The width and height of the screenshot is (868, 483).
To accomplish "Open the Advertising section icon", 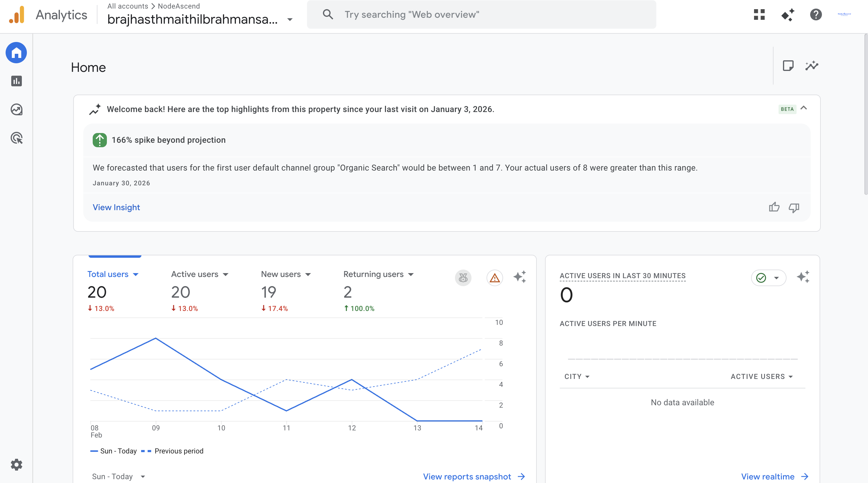I will click(x=16, y=138).
